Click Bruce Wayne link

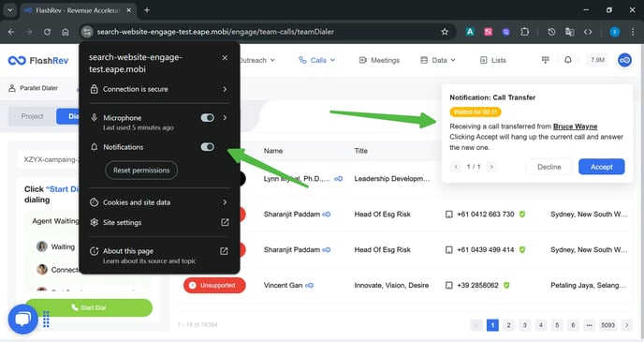575,126
